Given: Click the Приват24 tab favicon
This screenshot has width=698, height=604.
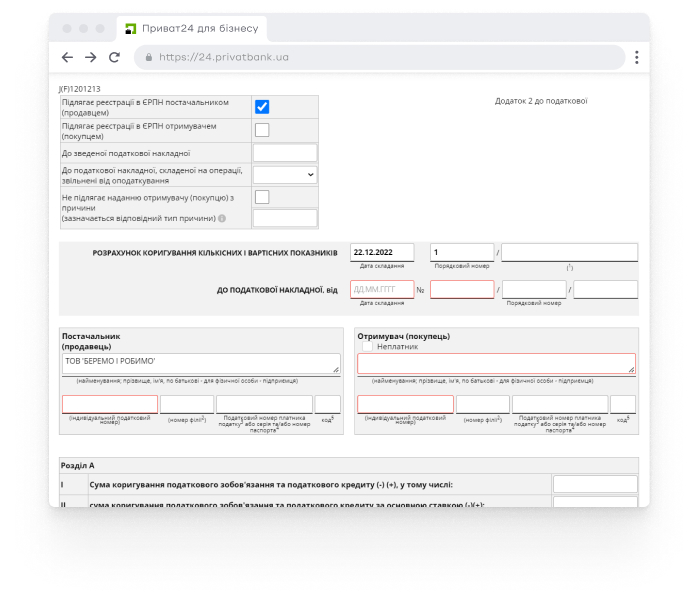Looking at the screenshot, I should [x=131, y=28].
